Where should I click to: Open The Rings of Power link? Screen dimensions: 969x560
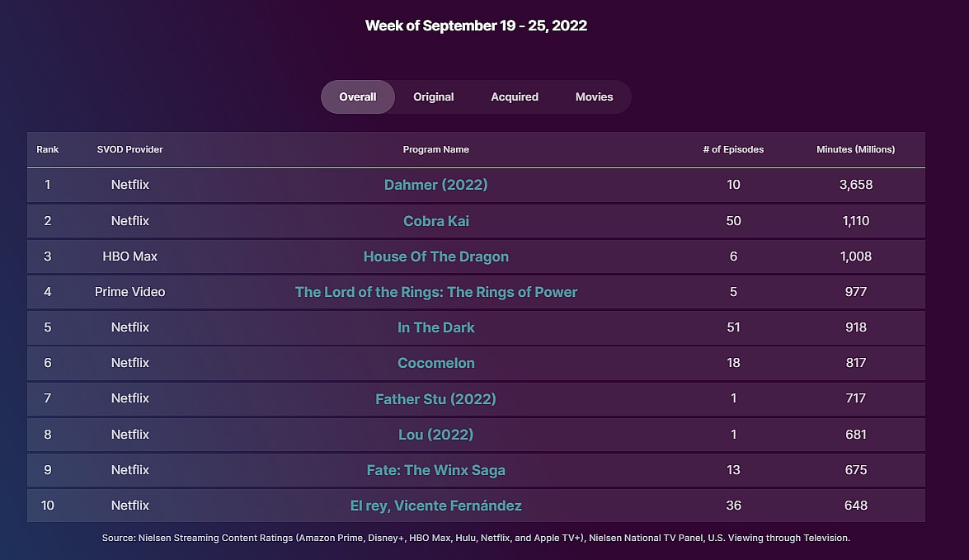click(435, 292)
